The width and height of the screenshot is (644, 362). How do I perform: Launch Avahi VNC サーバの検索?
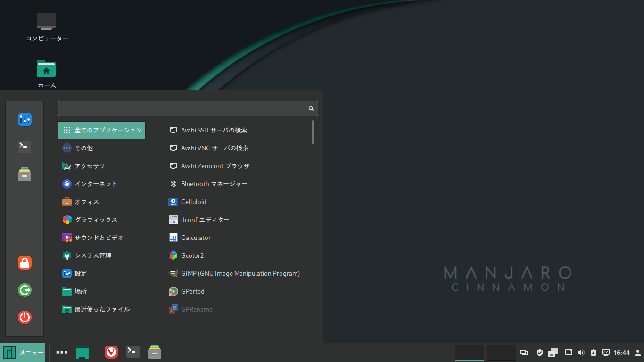pos(237,148)
